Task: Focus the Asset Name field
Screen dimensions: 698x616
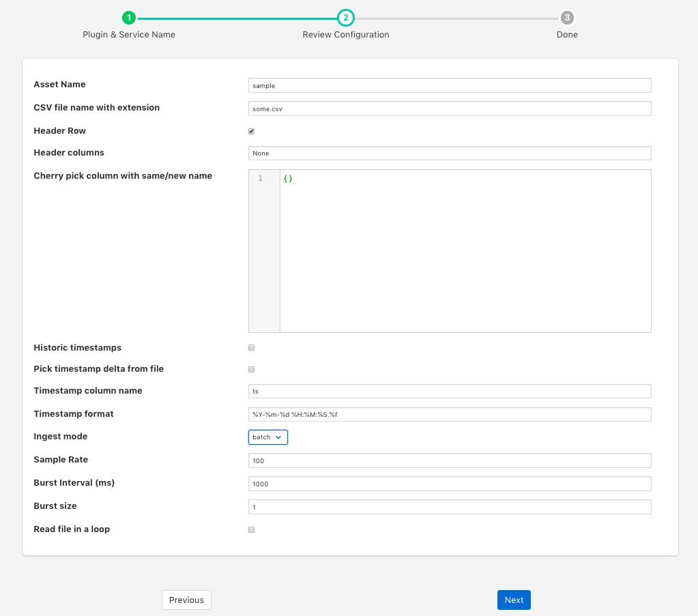Action: [x=450, y=85]
